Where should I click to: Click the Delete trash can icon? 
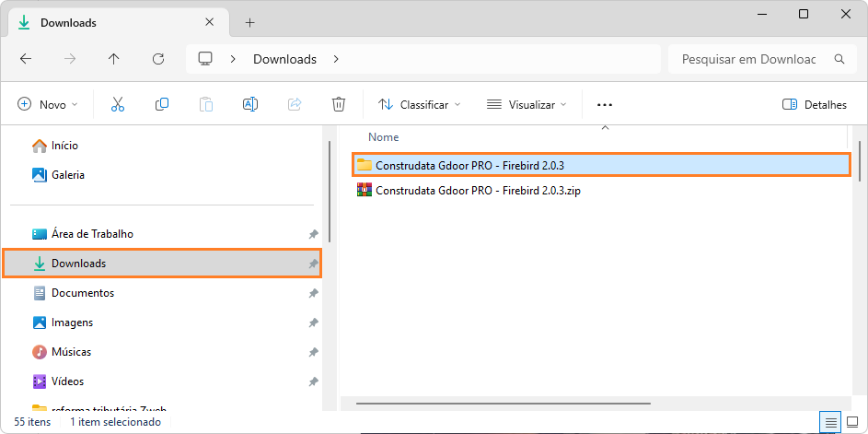(x=339, y=104)
